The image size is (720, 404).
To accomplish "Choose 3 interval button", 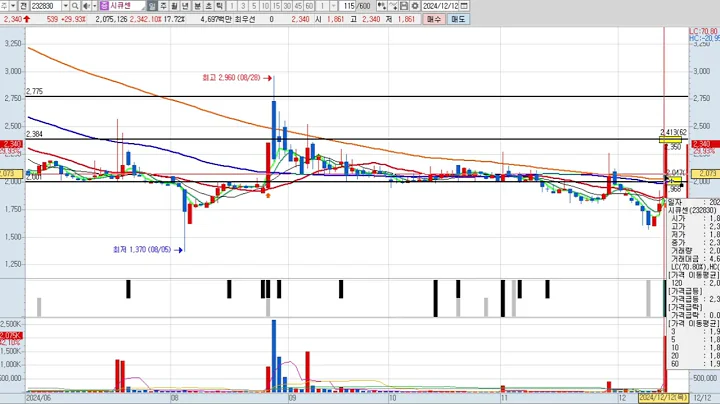I will 243,6.
